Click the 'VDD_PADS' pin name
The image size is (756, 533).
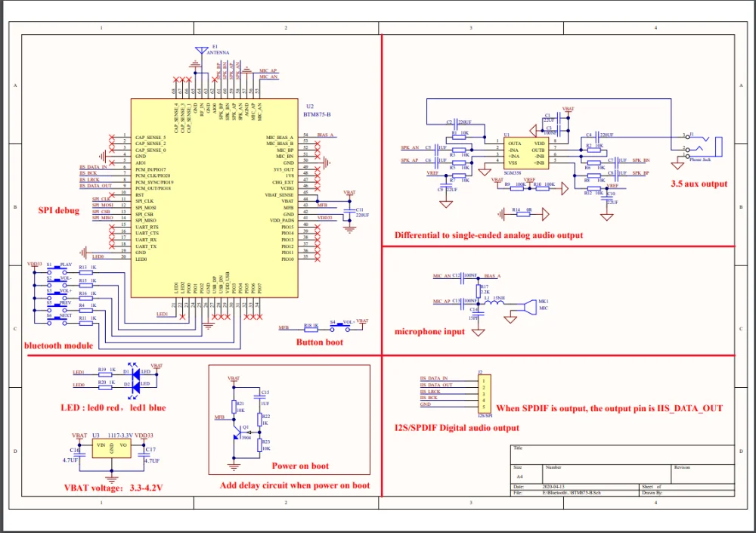click(282, 221)
